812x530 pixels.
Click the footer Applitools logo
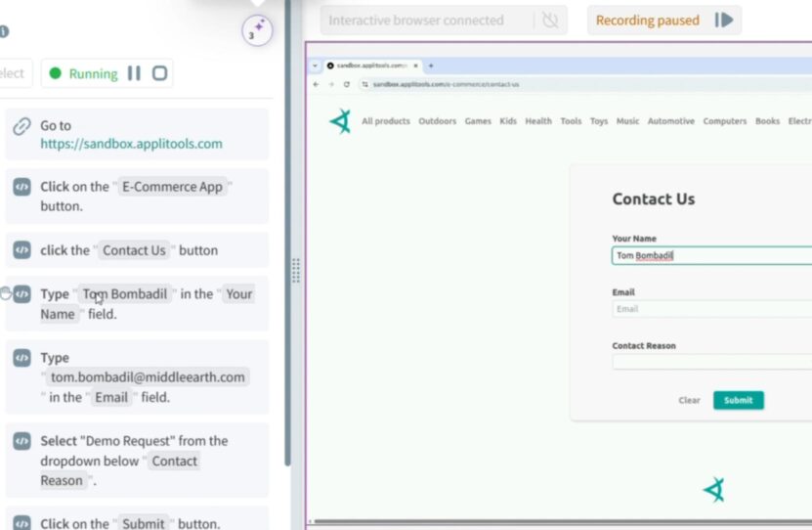tap(714, 490)
